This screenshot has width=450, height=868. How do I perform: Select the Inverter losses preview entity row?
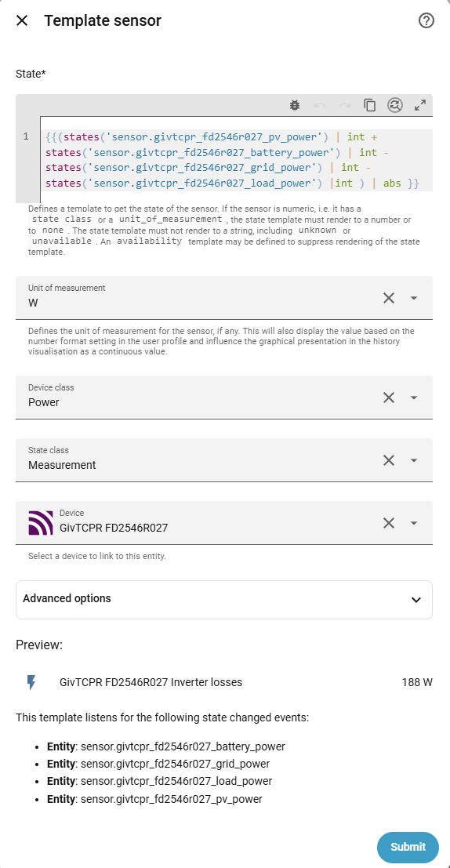pos(224,682)
